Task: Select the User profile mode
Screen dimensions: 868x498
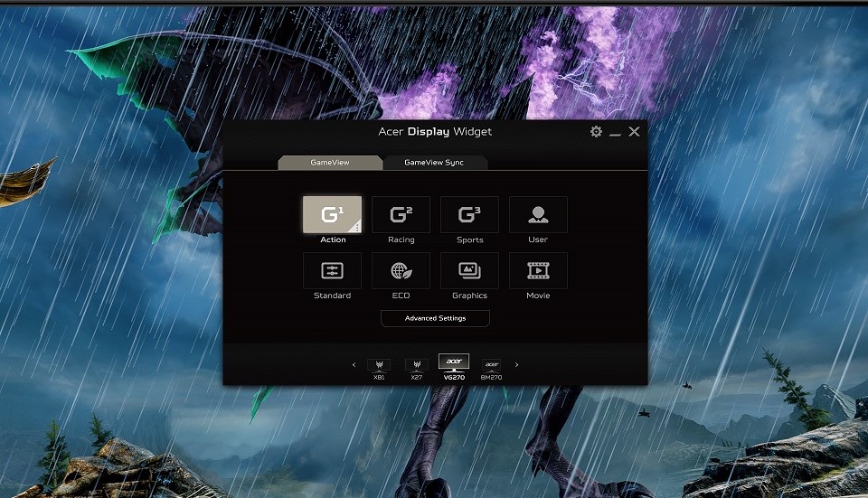Action: click(x=538, y=215)
